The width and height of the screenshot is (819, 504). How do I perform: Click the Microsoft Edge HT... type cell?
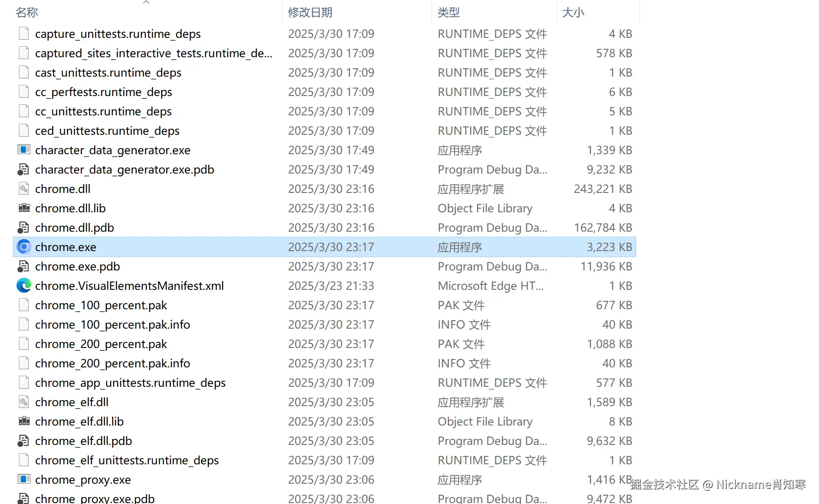[x=491, y=286]
